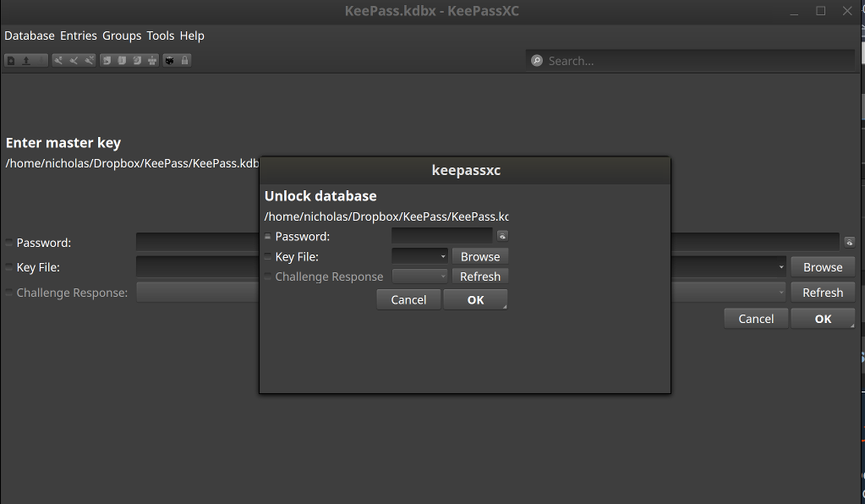Check the Password option in the dialog
Screen dimensions: 865x504
[267, 236]
